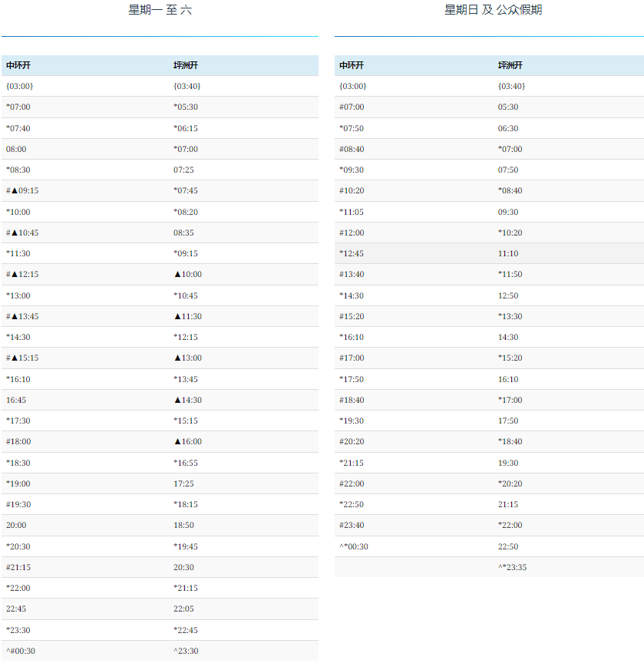Click the 16:45 time cell
Image resolution: width=644 pixels, height=663 pixels.
pyautogui.click(x=16, y=400)
